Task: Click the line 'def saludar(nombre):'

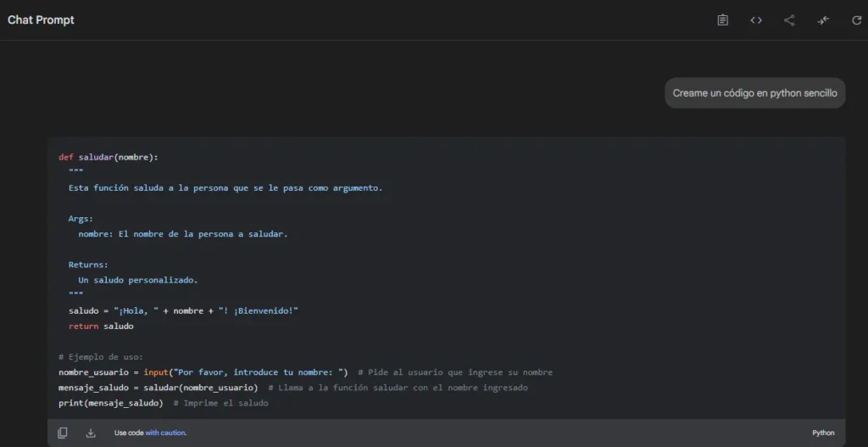Action: pos(108,157)
